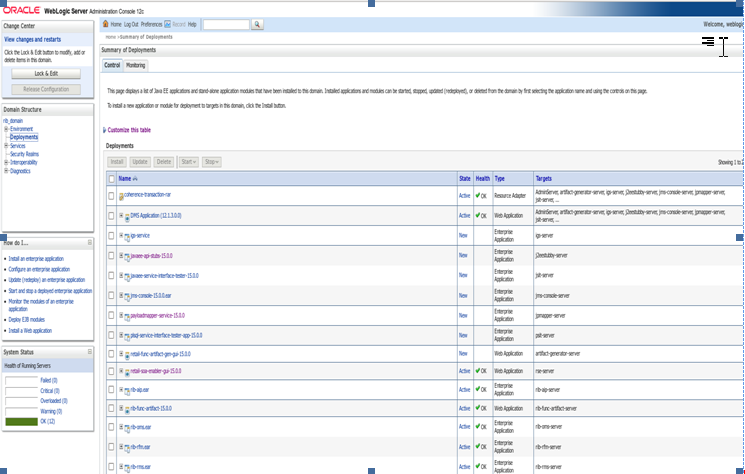Switch to the Control tab
The width and height of the screenshot is (745, 474).
(x=112, y=65)
